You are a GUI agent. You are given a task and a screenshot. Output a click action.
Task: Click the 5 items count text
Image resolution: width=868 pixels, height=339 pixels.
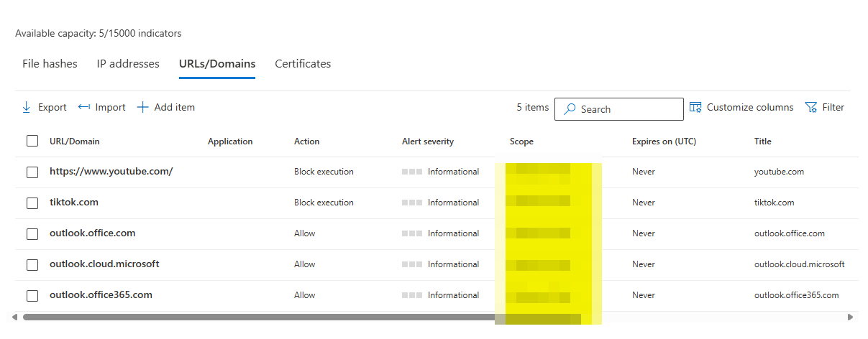533,107
